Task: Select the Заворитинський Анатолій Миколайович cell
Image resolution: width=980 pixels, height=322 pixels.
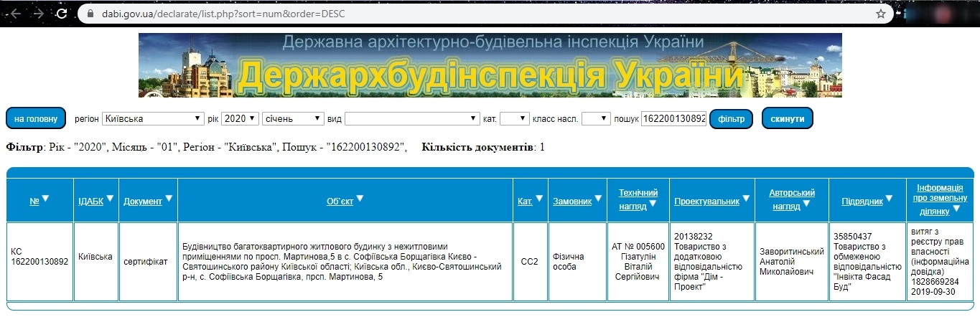Action: tap(792, 262)
